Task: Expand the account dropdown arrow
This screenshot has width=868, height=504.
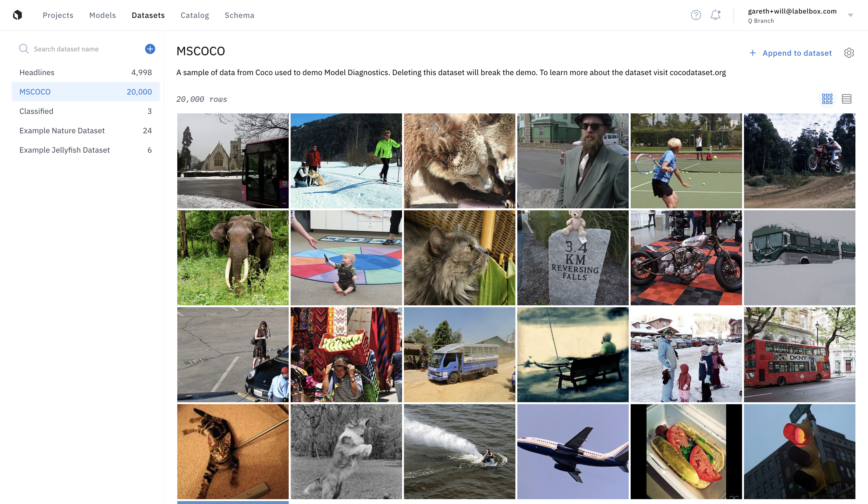Action: 850,15
